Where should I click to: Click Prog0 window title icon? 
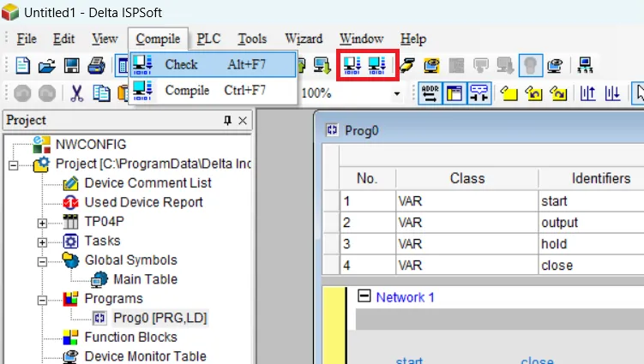click(332, 130)
